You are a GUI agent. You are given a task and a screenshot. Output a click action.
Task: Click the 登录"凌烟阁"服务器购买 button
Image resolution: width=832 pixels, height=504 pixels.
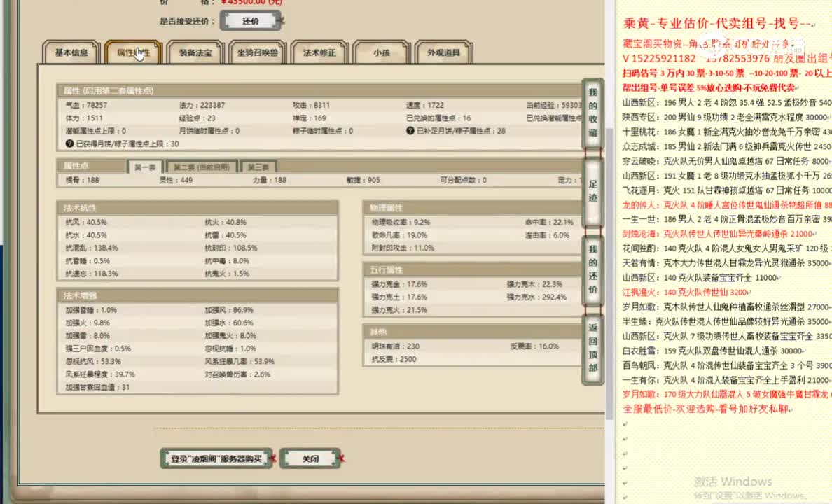click(x=216, y=459)
